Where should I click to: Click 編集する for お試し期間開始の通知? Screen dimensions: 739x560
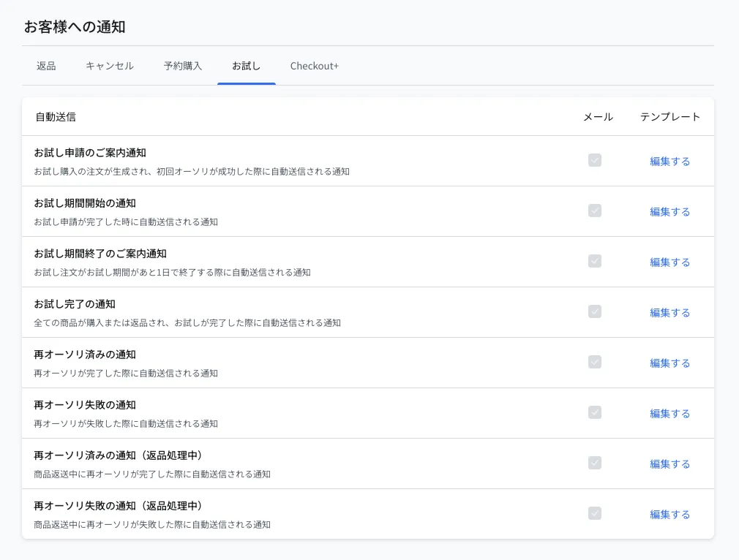click(669, 211)
